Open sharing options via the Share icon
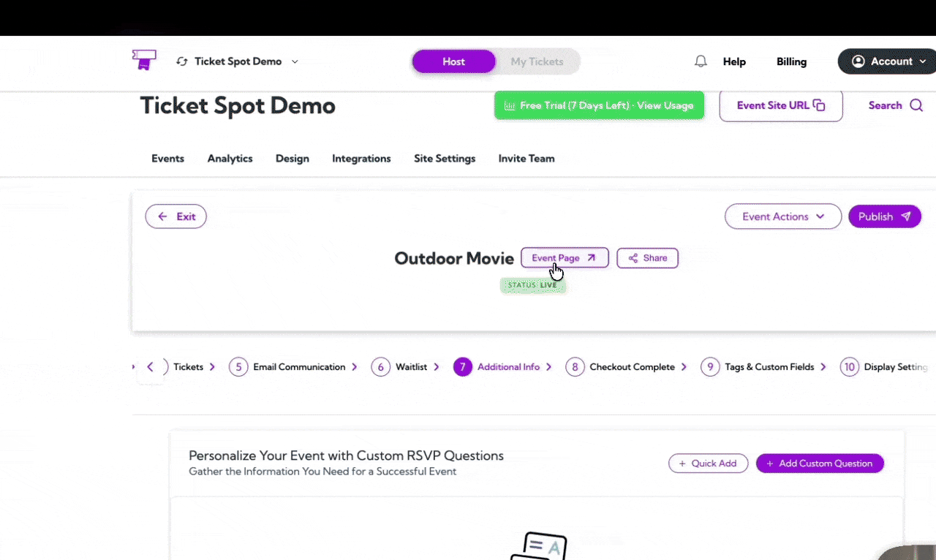Viewport: 936px width, 560px height. (x=632, y=257)
